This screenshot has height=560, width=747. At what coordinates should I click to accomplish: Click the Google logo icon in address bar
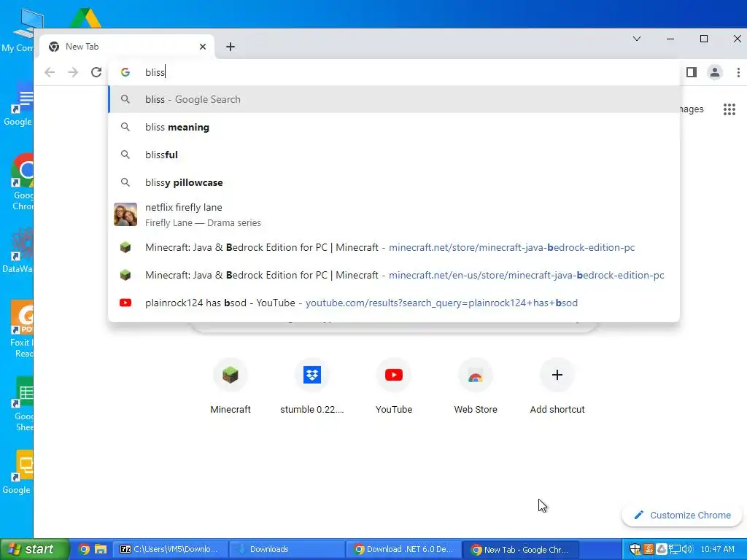[125, 72]
